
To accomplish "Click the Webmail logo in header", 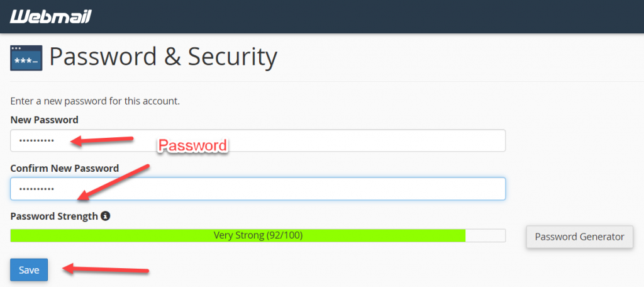I will click(50, 16).
